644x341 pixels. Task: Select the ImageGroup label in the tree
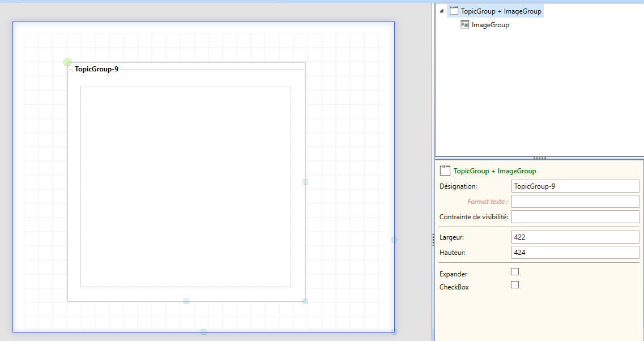(x=490, y=25)
